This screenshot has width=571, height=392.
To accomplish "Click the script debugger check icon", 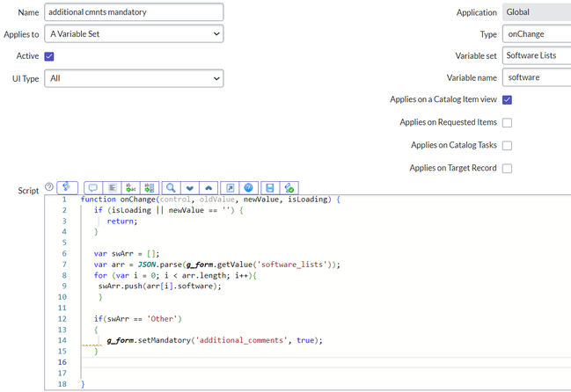I will [x=289, y=187].
